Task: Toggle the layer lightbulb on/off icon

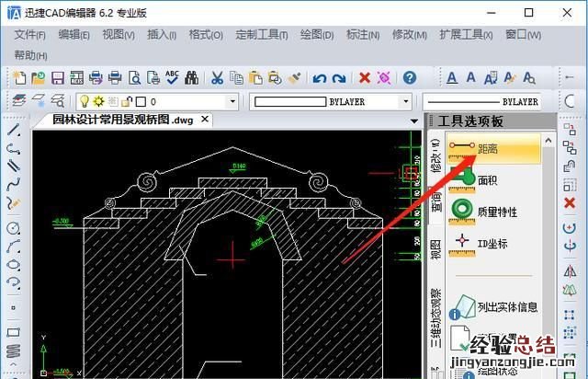Action: click(84, 101)
